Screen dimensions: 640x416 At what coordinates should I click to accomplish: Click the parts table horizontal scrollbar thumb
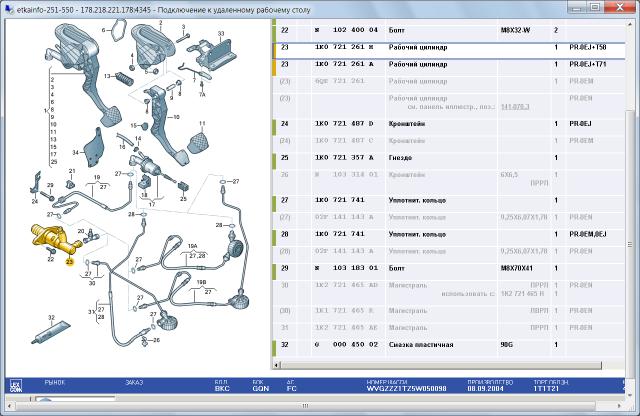pos(441,365)
